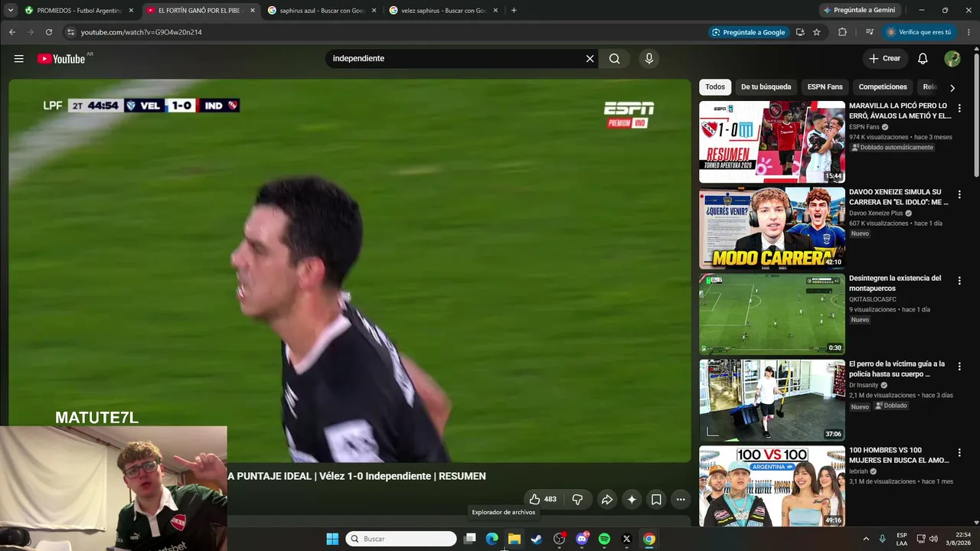980x551 pixels.
Task: View site information icon in address bar
Action: (70, 32)
